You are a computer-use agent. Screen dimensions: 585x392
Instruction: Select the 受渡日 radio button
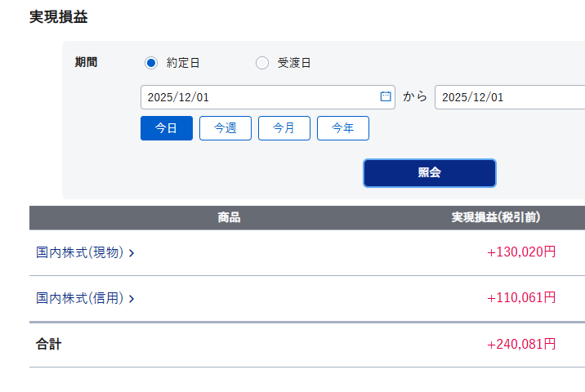[262, 63]
